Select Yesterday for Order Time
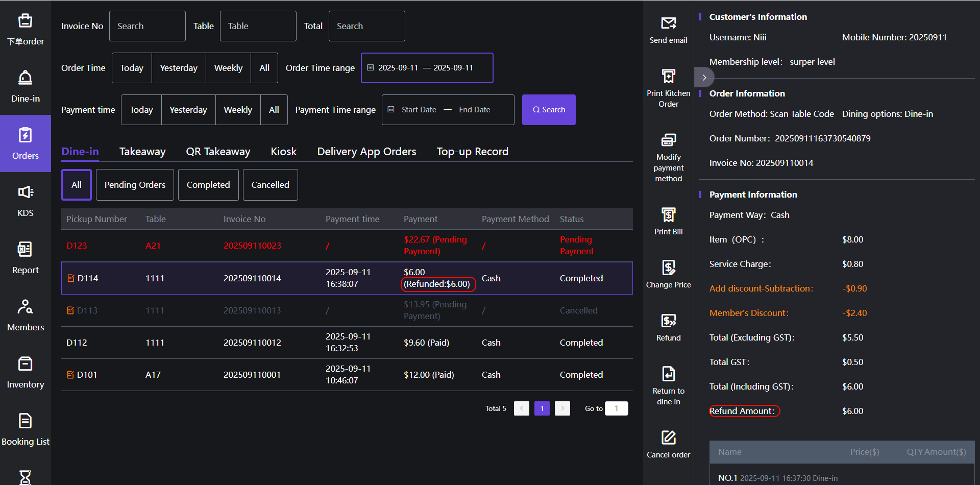 (x=179, y=68)
